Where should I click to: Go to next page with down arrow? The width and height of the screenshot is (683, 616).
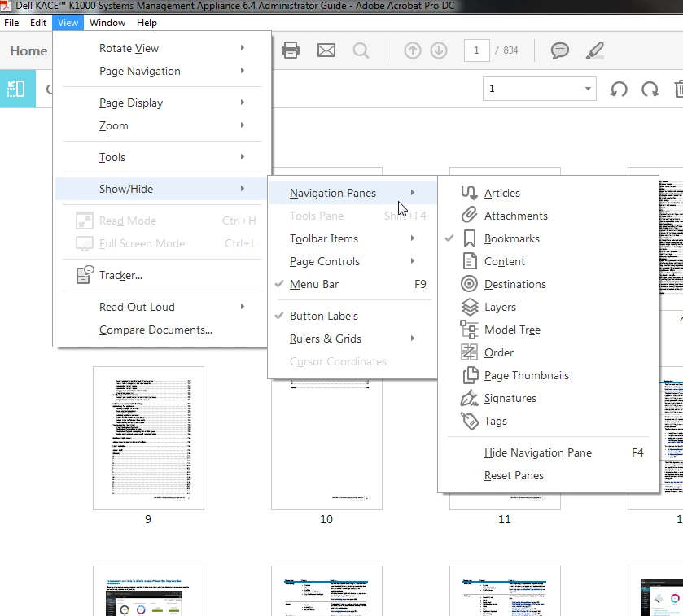click(439, 50)
